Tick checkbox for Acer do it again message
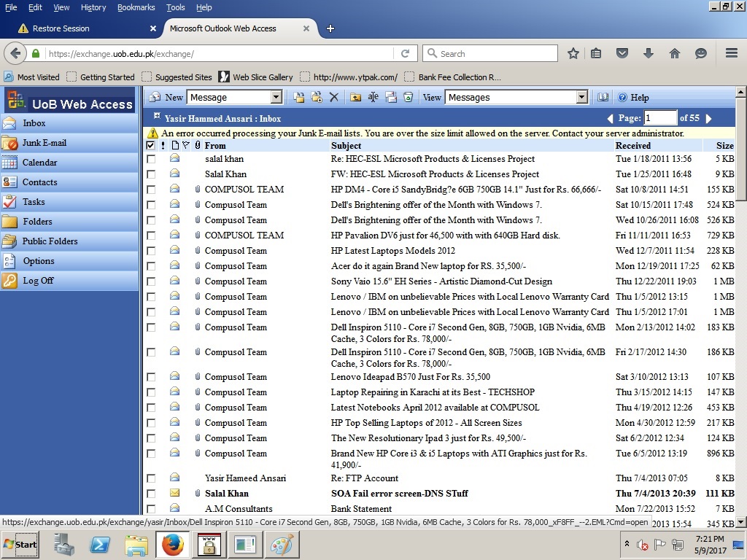This screenshot has height=560, width=747. (151, 266)
